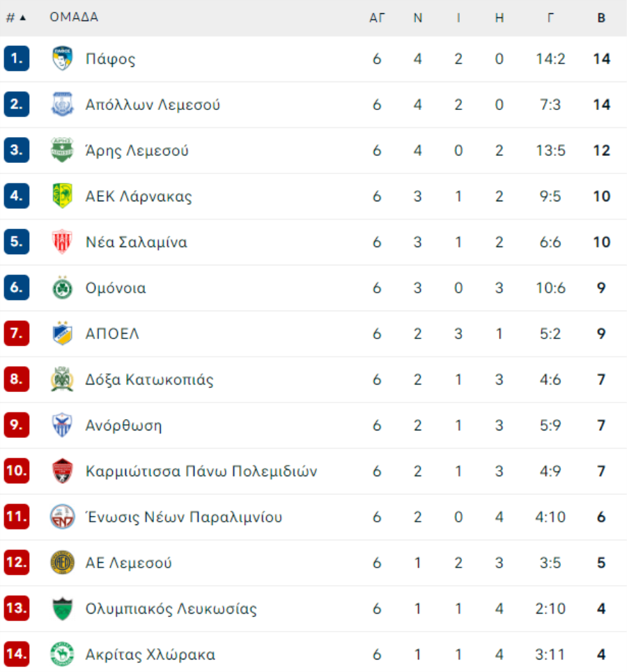Click the ΑΠΟΕΛ blue-yellow shield icon
The height and width of the screenshot is (672, 627).
(x=62, y=334)
